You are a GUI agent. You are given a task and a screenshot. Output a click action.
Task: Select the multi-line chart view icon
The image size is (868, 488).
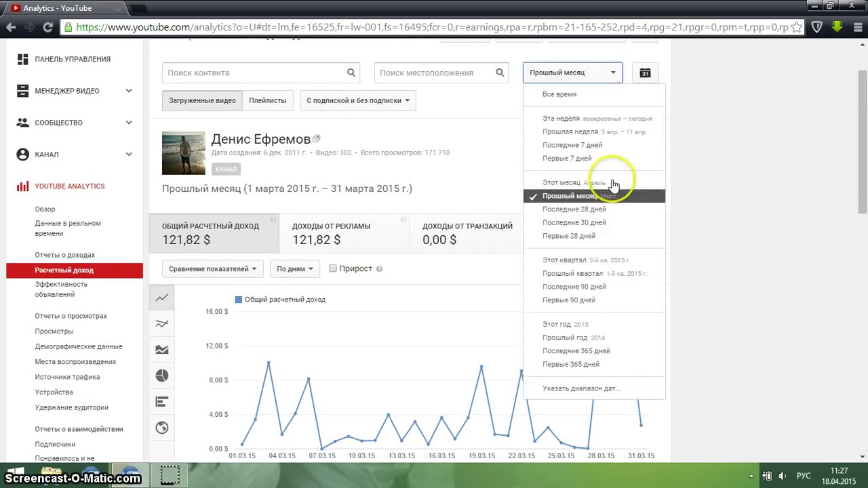(161, 324)
